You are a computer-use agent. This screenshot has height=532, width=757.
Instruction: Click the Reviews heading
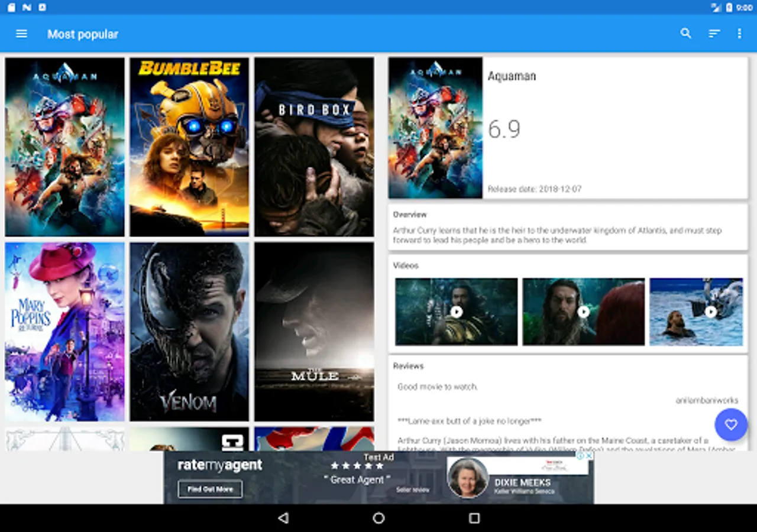tap(408, 366)
